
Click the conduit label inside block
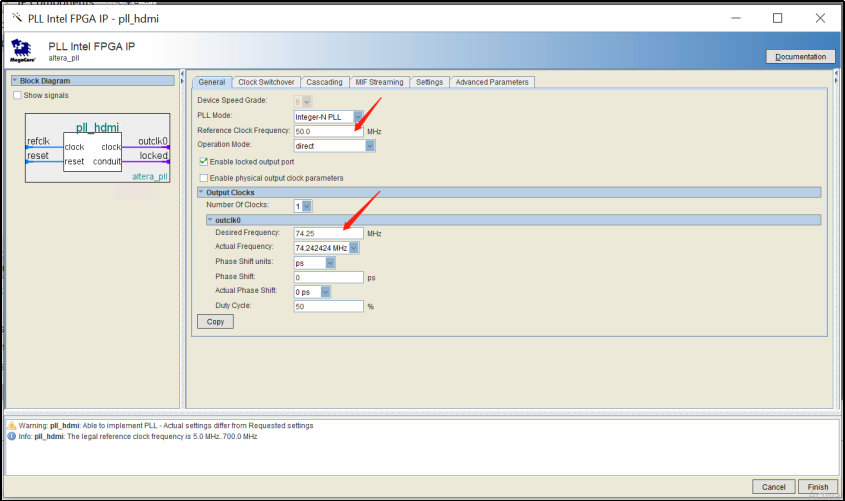(x=107, y=162)
